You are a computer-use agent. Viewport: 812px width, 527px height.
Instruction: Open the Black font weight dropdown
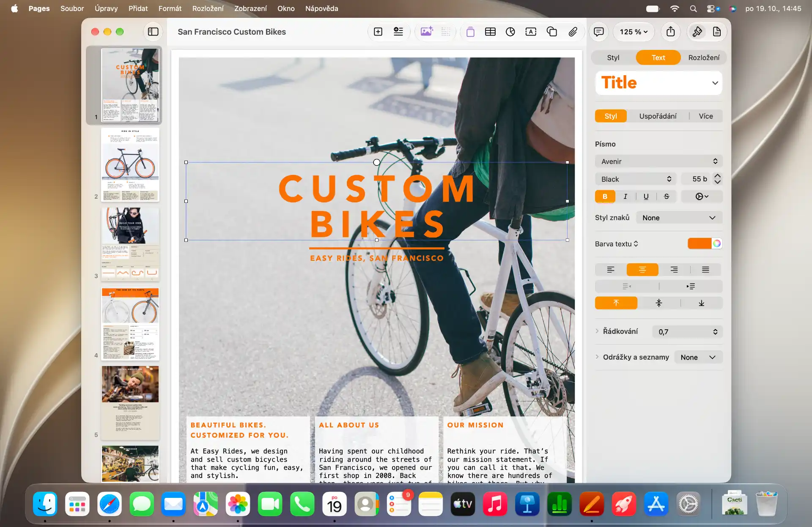[636, 179]
